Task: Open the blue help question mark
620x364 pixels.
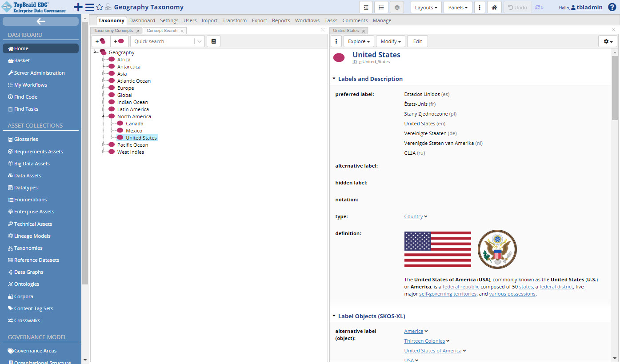Action: coord(612,7)
